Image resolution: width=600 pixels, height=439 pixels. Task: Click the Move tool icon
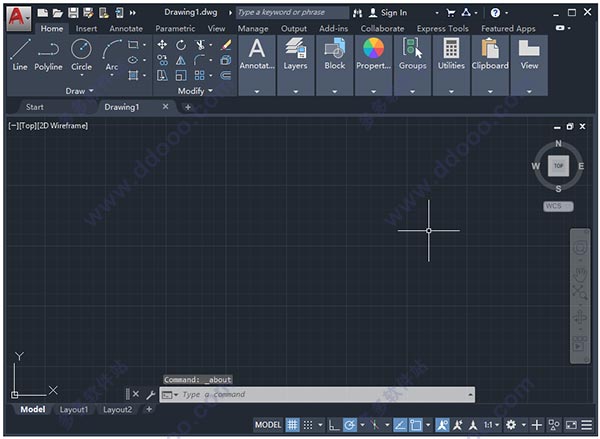pos(162,45)
